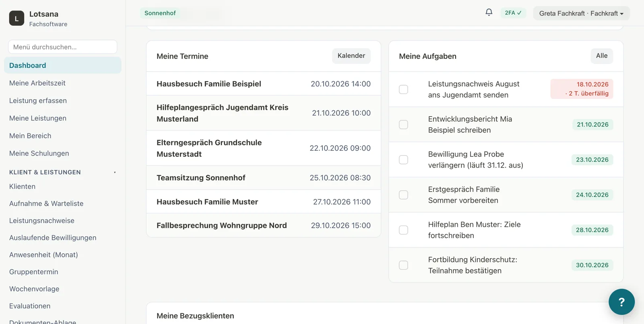Open Hausbesuch Familie Beispiel appointment
Screen dimensions: 644x324
point(264,84)
